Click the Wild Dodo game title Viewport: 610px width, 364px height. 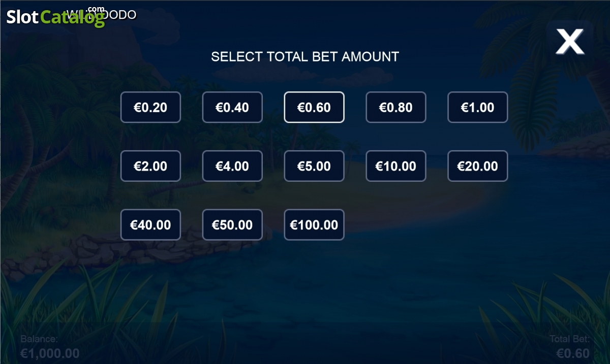(102, 15)
